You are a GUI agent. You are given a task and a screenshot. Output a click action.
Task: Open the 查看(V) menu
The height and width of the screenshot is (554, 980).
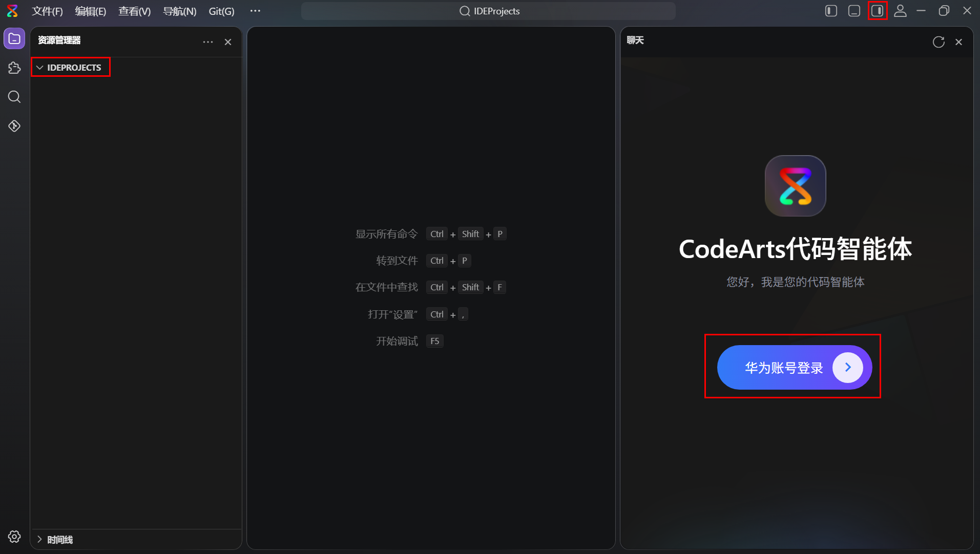[x=134, y=11]
